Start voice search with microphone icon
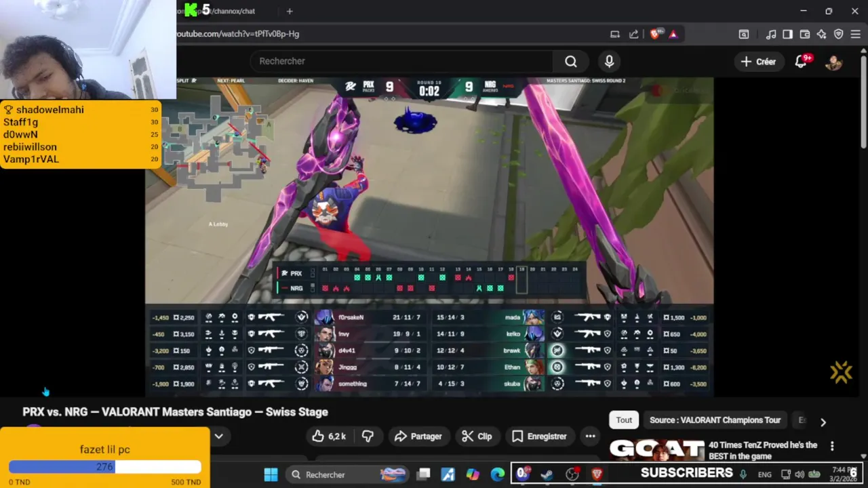This screenshot has width=868, height=488. (x=609, y=62)
